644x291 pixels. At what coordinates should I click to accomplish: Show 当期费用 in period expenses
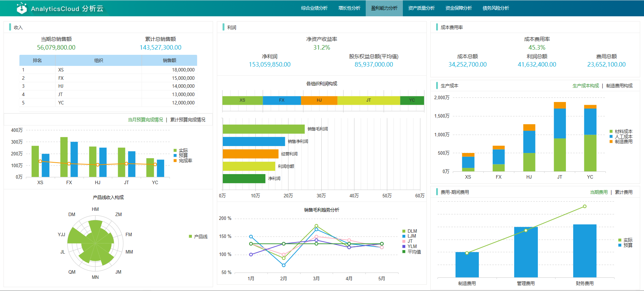pyautogui.click(x=599, y=192)
